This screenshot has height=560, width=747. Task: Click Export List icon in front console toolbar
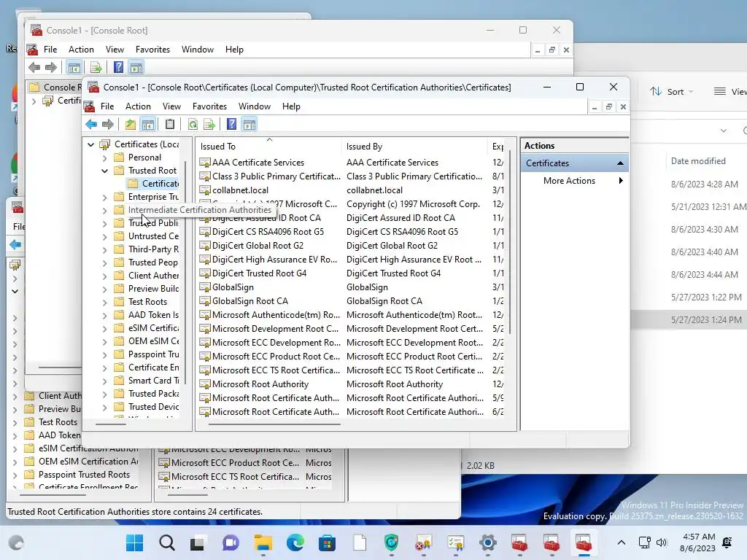point(209,125)
